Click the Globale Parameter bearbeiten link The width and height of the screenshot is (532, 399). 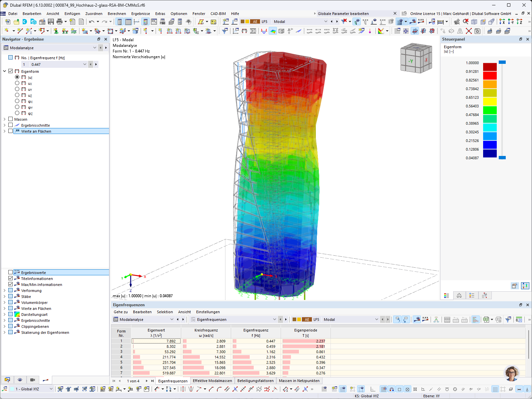click(343, 14)
